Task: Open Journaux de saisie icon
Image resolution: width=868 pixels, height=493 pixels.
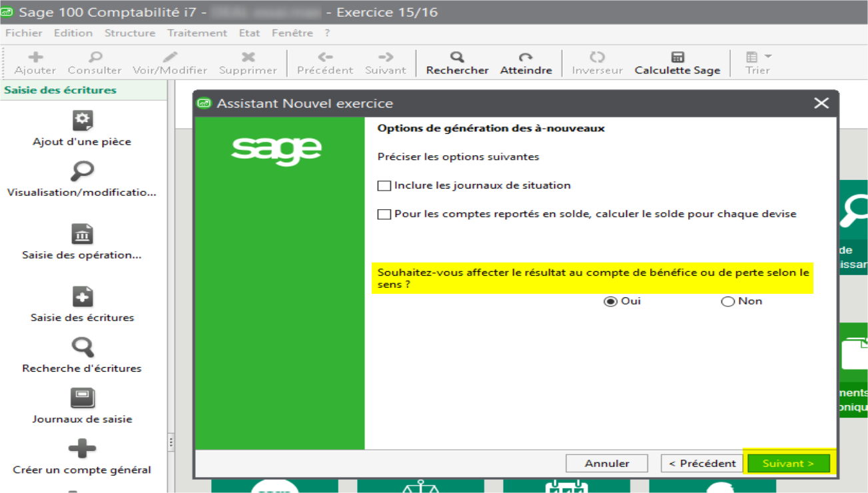Action: [x=82, y=398]
